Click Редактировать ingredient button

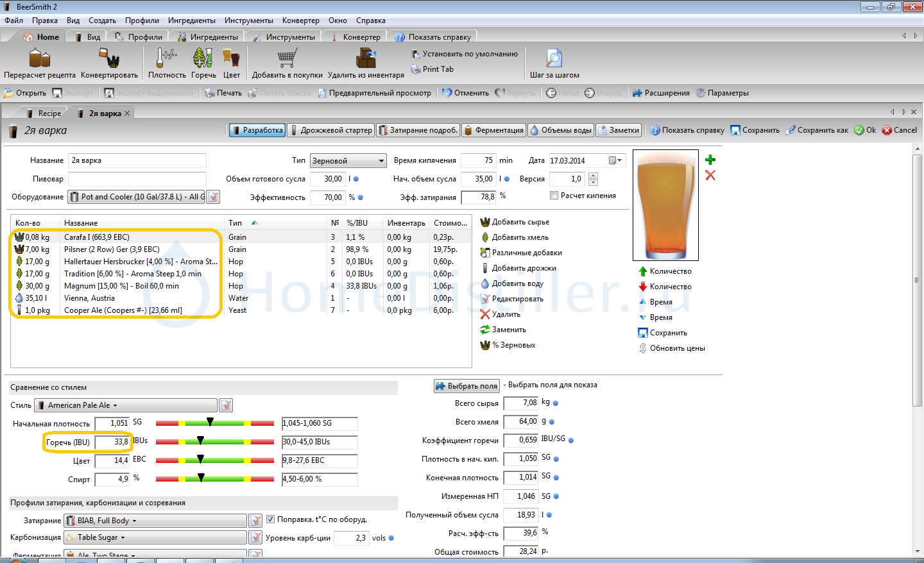[511, 299]
